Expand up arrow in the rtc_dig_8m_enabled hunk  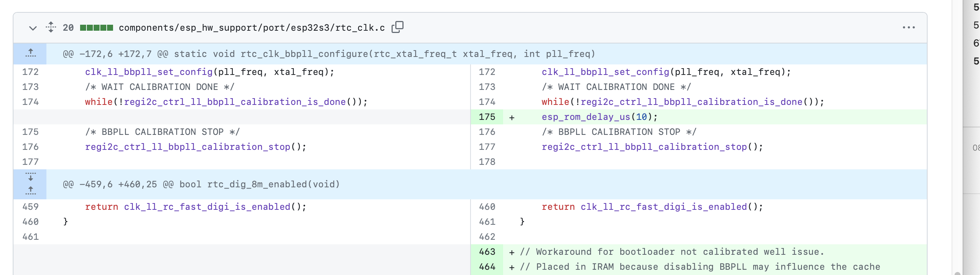pos(30,191)
